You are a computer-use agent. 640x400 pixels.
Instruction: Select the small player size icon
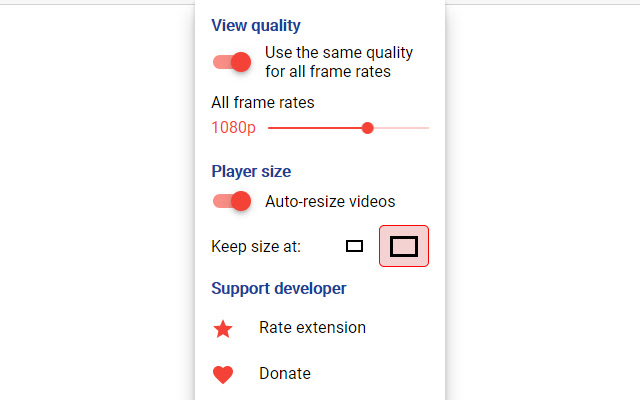pyautogui.click(x=354, y=246)
